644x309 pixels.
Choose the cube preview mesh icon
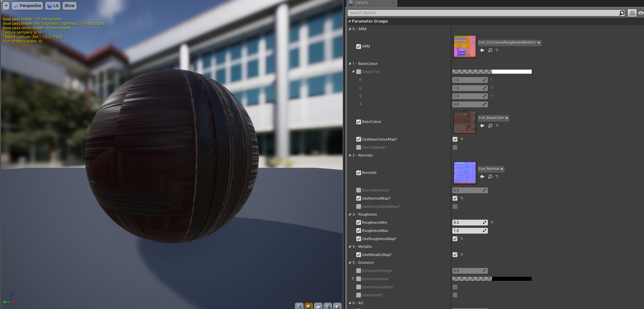327,306
